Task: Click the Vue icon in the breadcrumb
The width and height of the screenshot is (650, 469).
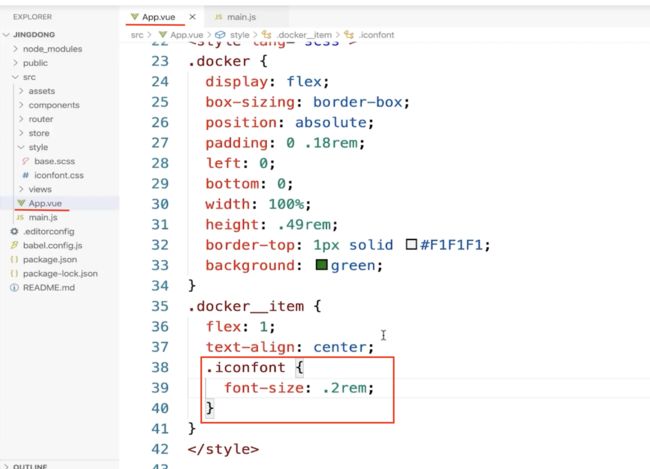Action: (163, 35)
